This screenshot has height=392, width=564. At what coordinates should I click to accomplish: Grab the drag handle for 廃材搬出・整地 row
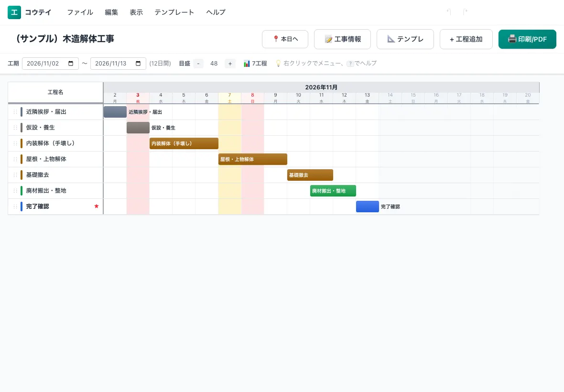pos(15,191)
